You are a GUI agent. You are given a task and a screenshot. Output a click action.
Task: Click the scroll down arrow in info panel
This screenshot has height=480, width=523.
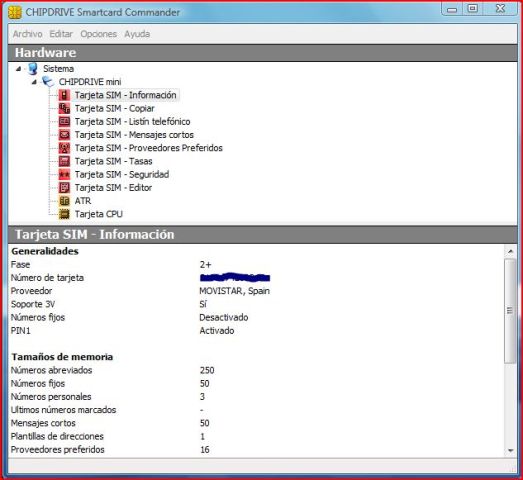coord(510,450)
